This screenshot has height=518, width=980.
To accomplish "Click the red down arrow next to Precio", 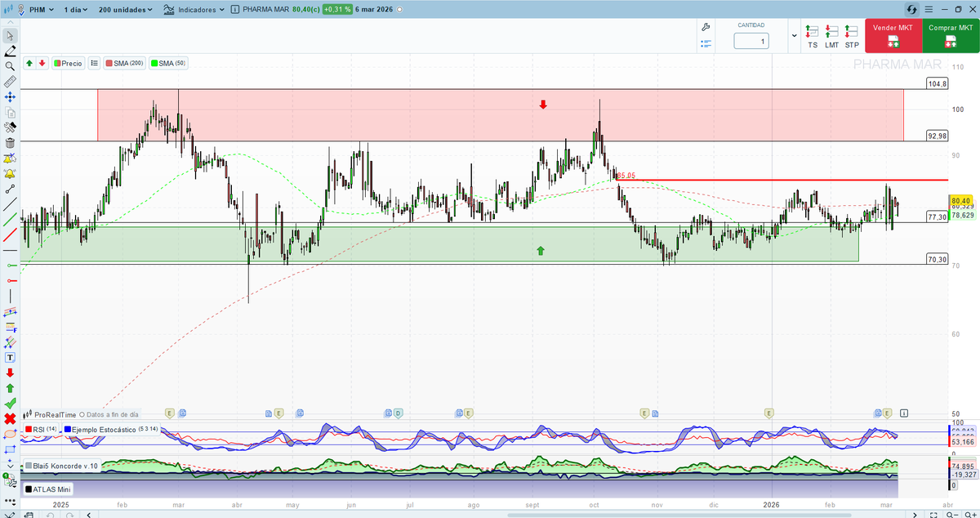I will (x=42, y=63).
